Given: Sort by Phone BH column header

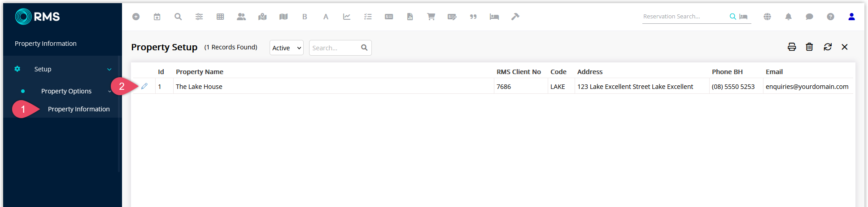Looking at the screenshot, I should coord(727,72).
